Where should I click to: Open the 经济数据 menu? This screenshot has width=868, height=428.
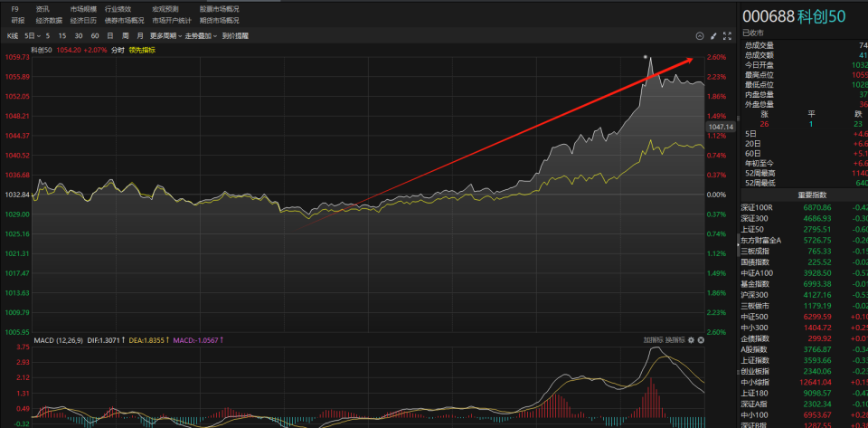49,21
